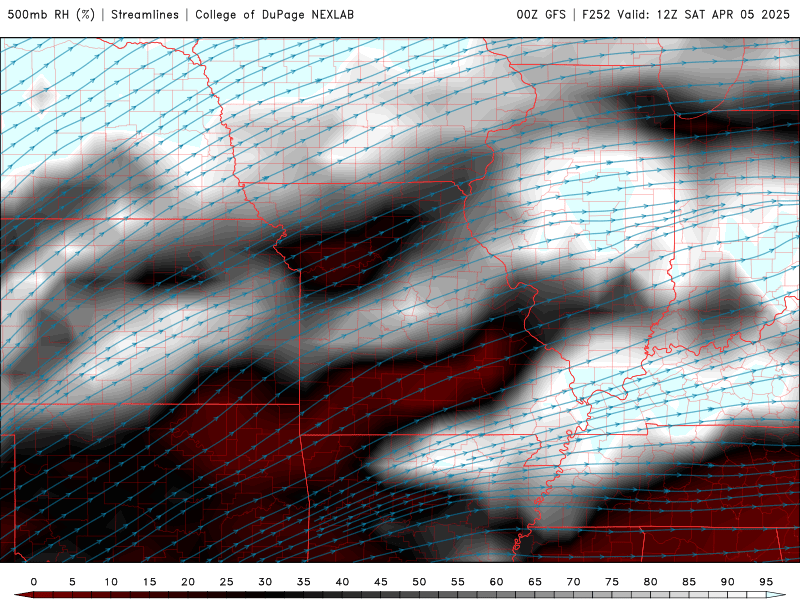Click "Valid: 12Z SAT APR 05 2025" text

tap(704, 15)
